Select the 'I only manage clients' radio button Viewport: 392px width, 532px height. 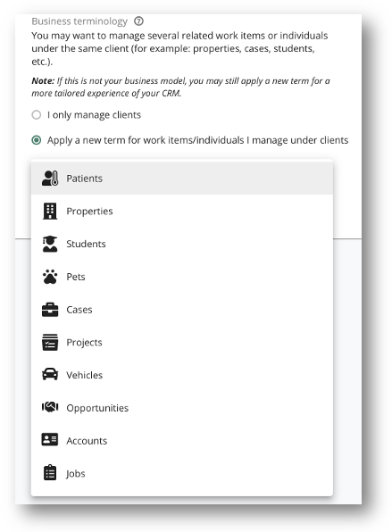37,114
